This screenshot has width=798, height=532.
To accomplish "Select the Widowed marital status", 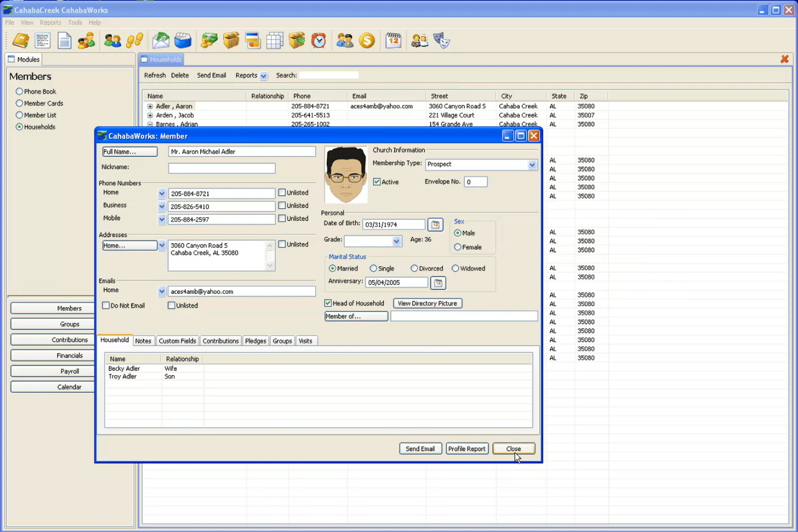I will click(x=455, y=268).
